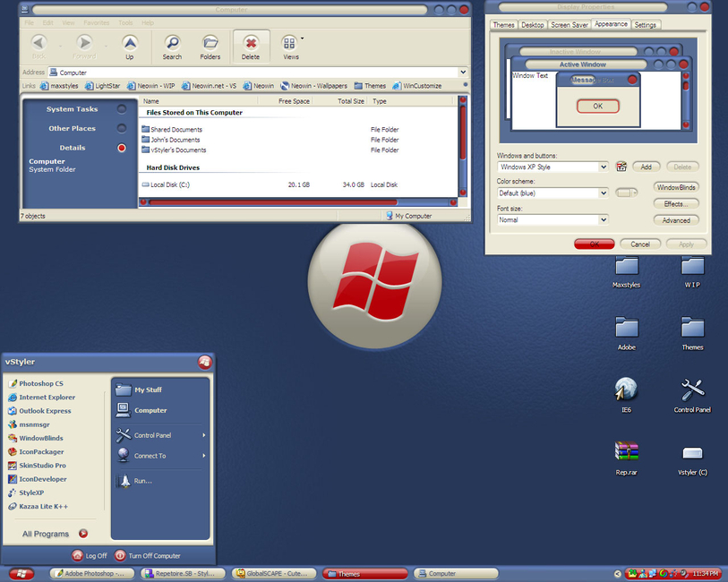
Task: Open the Neowin - Wallpapers link
Action: [313, 86]
